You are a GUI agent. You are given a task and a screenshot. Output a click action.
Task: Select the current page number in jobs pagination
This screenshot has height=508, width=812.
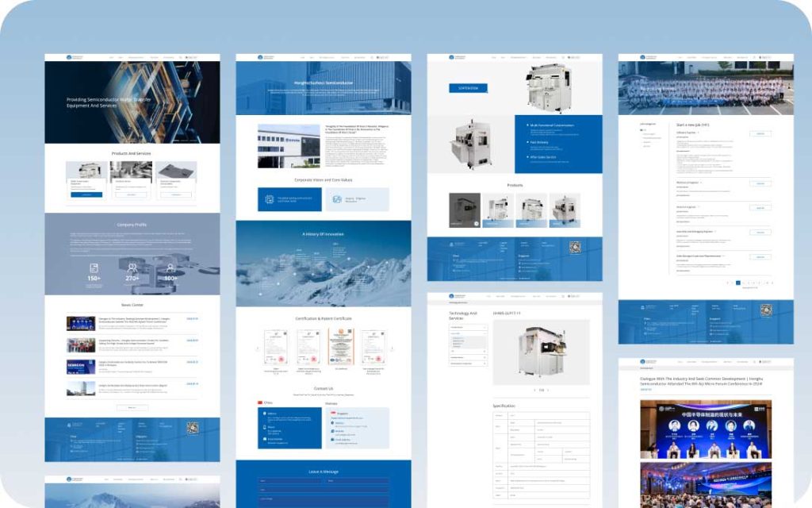click(738, 283)
